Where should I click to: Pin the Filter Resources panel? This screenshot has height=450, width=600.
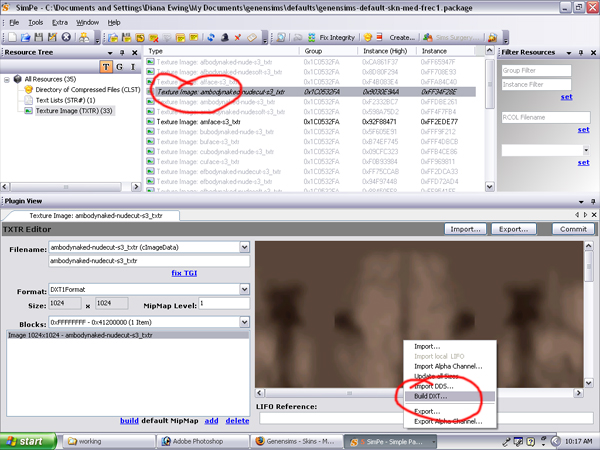point(581,52)
